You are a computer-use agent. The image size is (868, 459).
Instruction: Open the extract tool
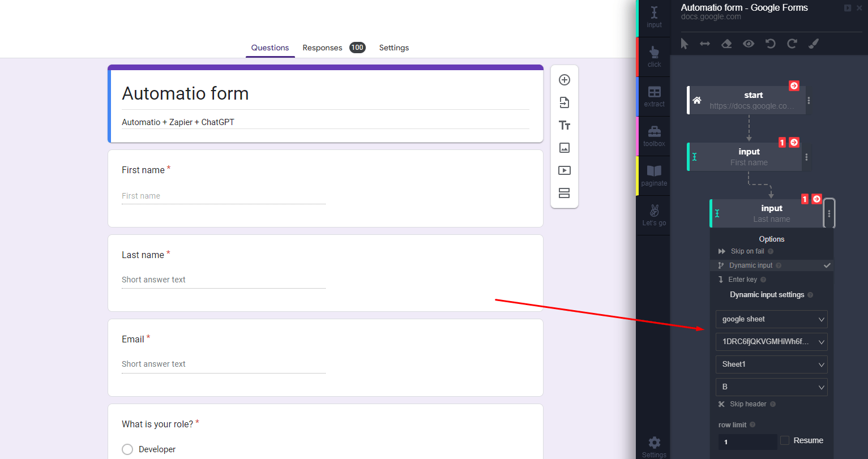click(654, 96)
